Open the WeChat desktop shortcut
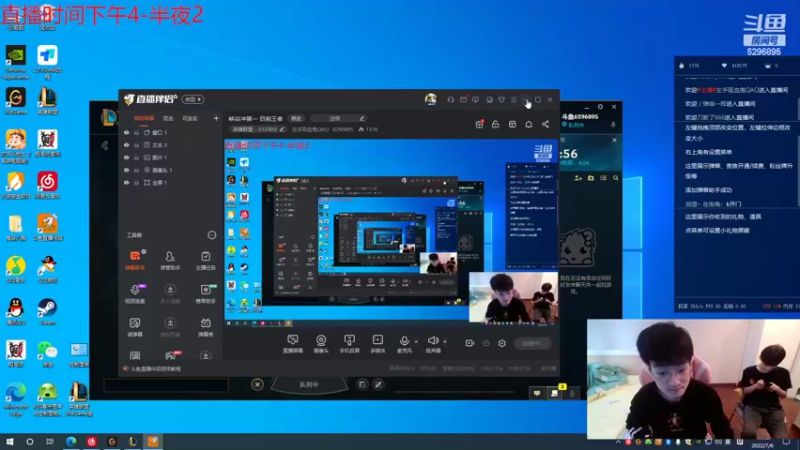The image size is (800, 450). (47, 354)
